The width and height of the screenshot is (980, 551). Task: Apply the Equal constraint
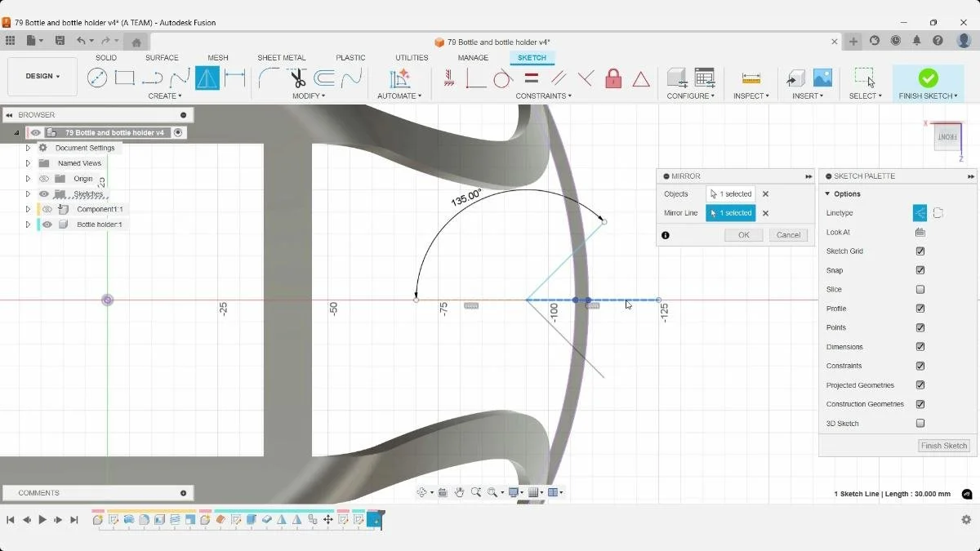531,78
